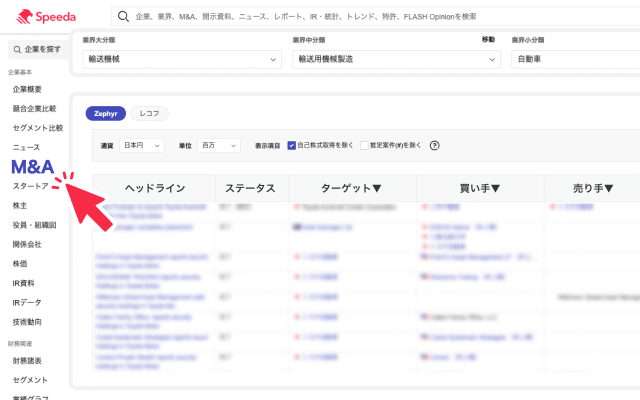The width and height of the screenshot is (640, 400).
Task: Open 企業概要 in the sidebar
Action: click(27, 89)
